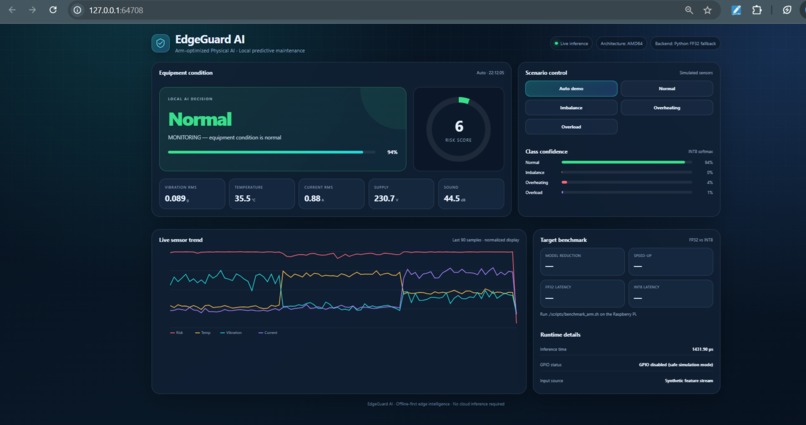Click the site information icon in address bar
The width and height of the screenshot is (806, 425).
(x=77, y=10)
